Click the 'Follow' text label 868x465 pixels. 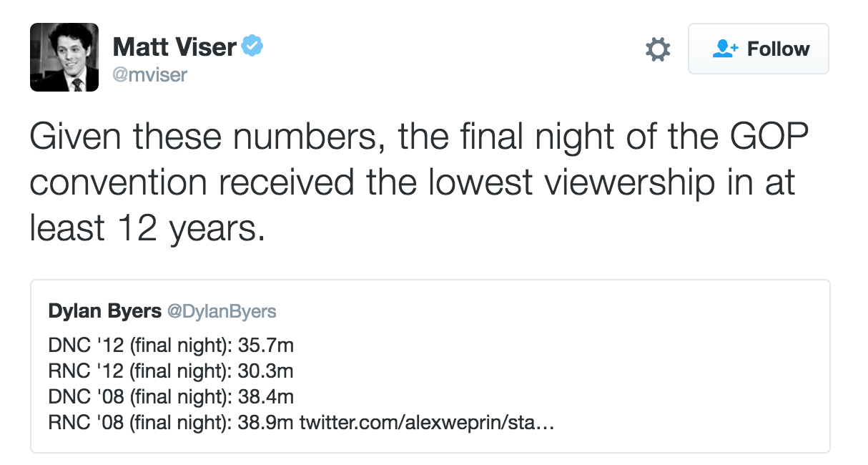pyautogui.click(x=779, y=49)
